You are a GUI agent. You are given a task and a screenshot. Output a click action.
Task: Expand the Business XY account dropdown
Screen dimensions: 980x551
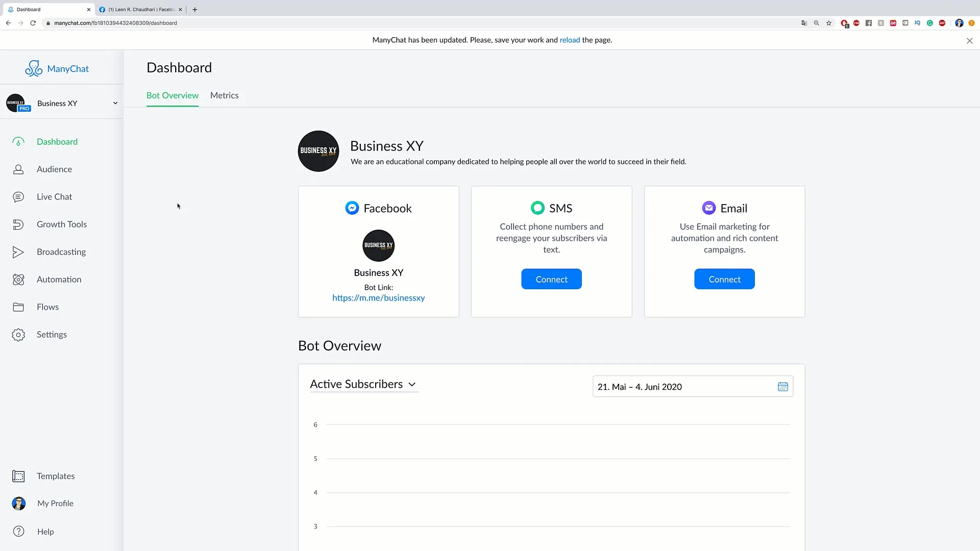(114, 103)
